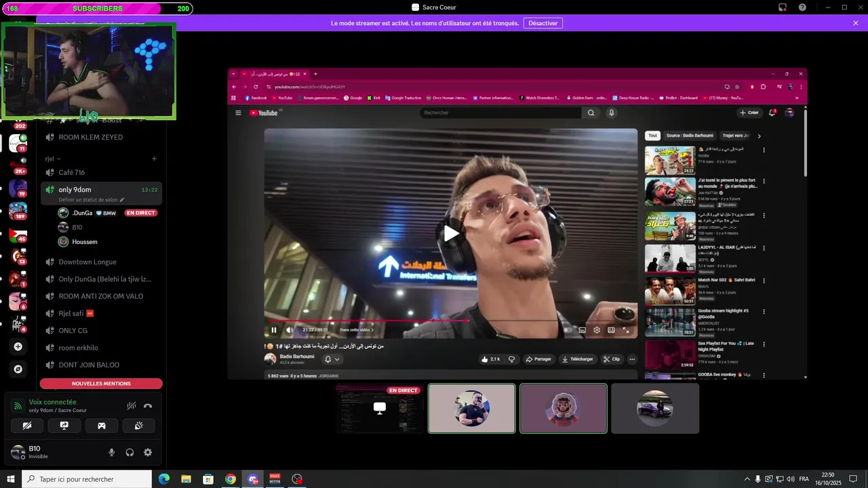Viewport: 868px width, 488px height.
Task: Add a server plus button
Action: pyautogui.click(x=18, y=346)
